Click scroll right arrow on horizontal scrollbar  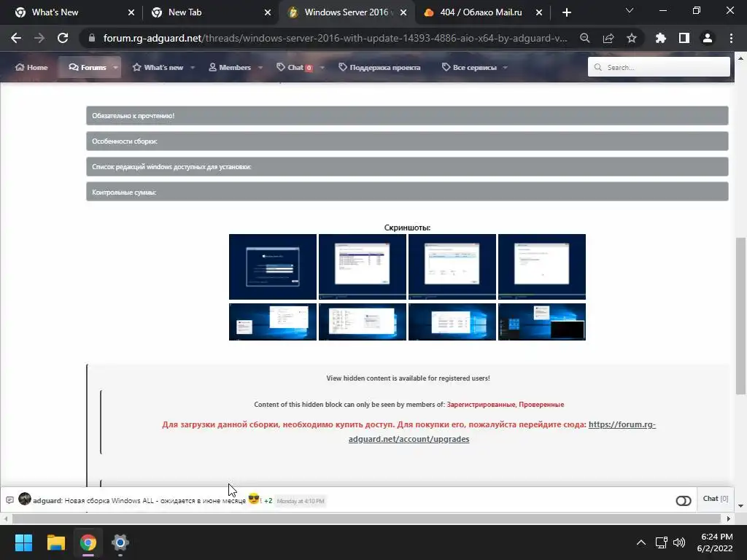729,518
